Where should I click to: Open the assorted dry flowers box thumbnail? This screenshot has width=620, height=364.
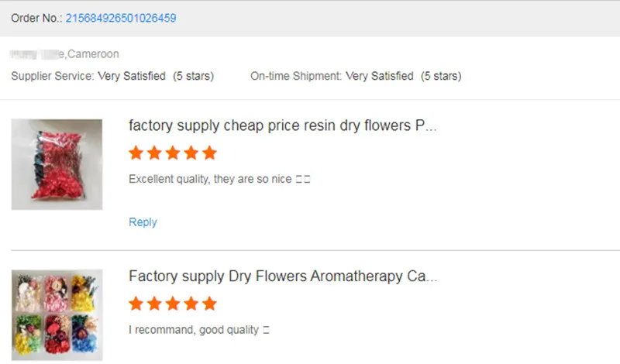tap(57, 314)
